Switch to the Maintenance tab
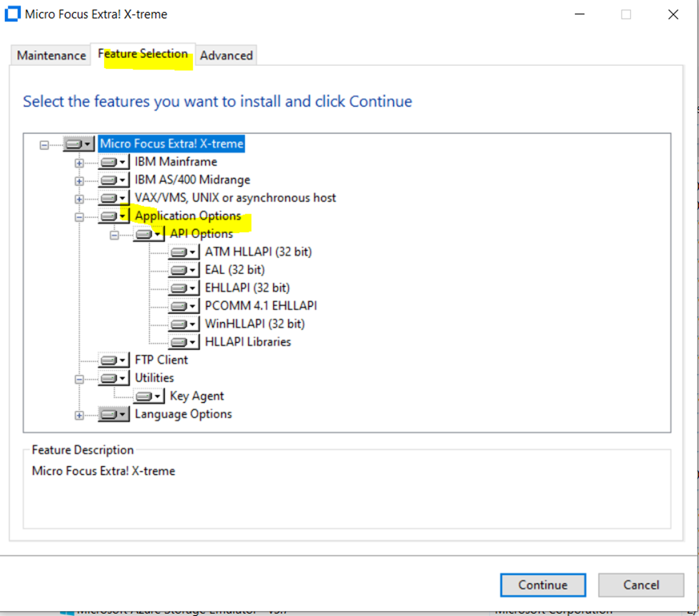Viewport: 699px width, 616px height. point(49,55)
